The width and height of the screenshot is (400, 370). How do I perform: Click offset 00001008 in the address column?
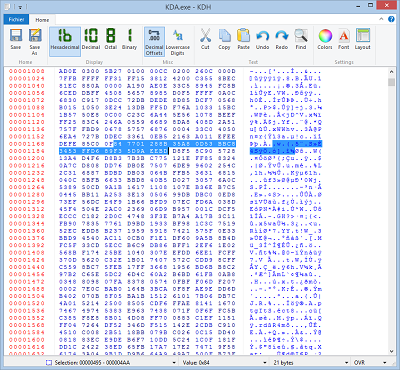tap(27, 71)
